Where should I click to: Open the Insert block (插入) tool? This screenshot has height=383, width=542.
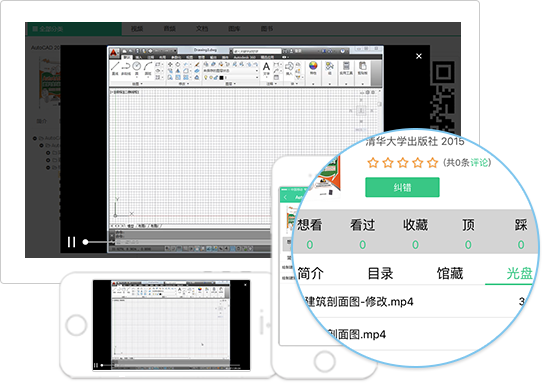[x=289, y=68]
